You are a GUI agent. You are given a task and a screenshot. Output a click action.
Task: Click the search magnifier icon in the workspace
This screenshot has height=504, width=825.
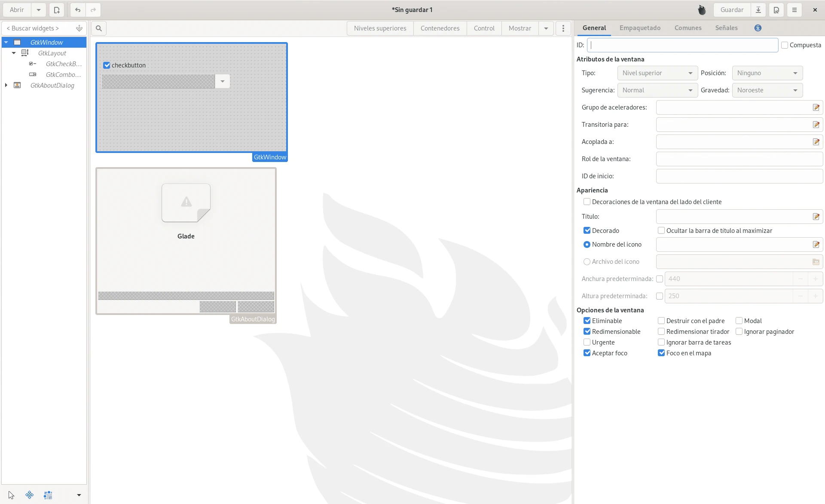[99, 28]
